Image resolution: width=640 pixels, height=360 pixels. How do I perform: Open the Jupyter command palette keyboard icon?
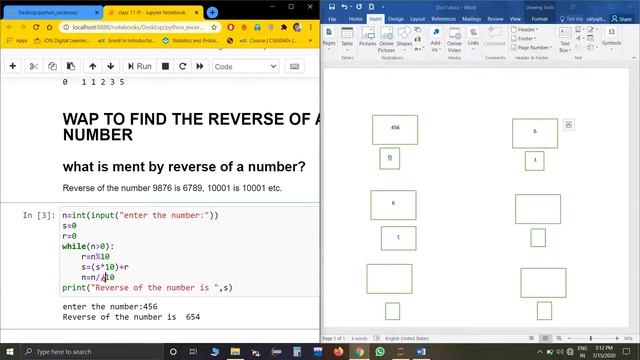[294, 66]
